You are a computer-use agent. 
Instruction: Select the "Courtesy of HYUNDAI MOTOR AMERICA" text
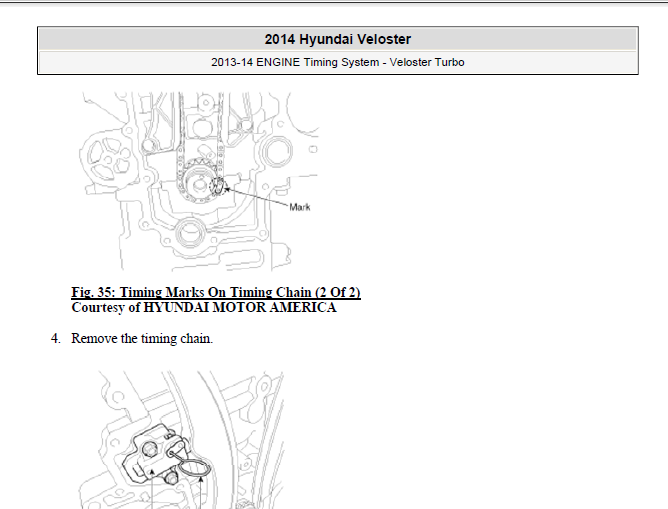click(203, 308)
